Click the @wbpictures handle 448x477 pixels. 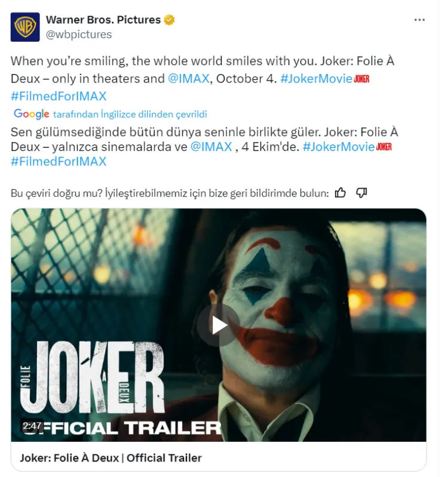point(78,35)
